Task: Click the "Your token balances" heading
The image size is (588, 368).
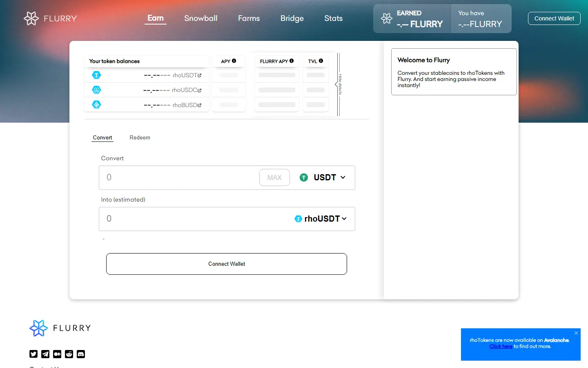Action: [x=114, y=61]
